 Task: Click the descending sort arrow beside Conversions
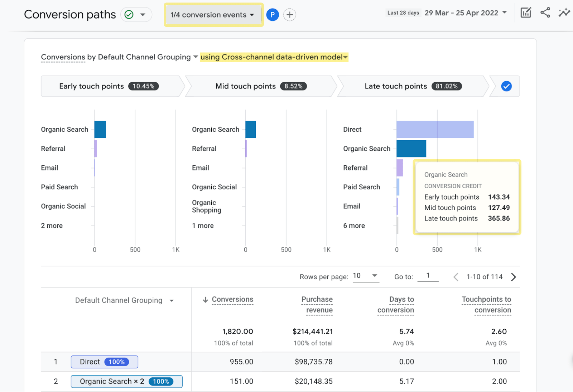(205, 300)
